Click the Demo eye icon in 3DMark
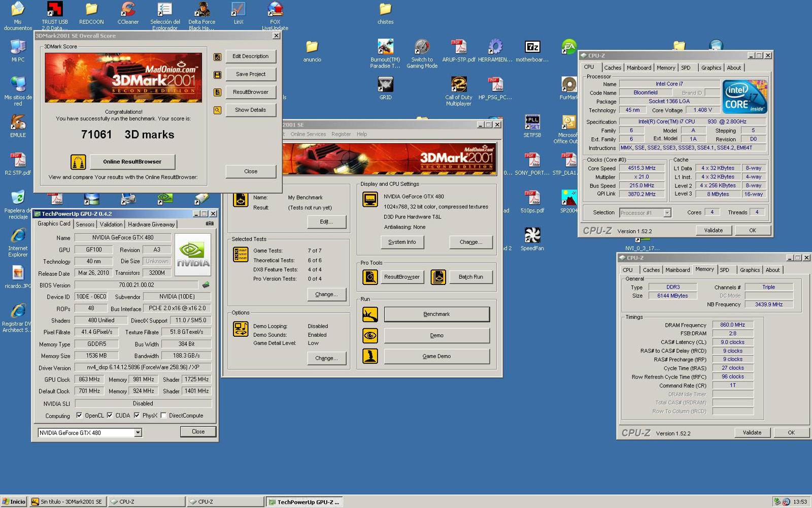The width and height of the screenshot is (812, 508). (x=370, y=336)
